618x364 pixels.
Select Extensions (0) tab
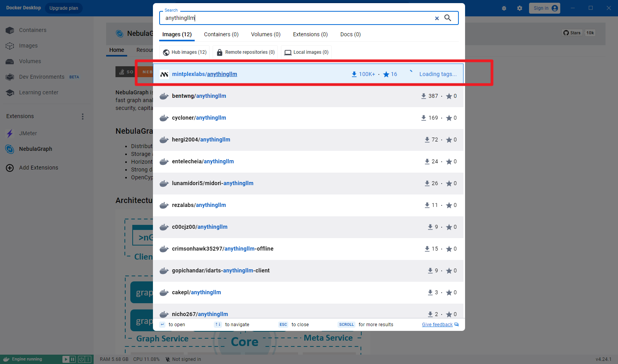[310, 34]
